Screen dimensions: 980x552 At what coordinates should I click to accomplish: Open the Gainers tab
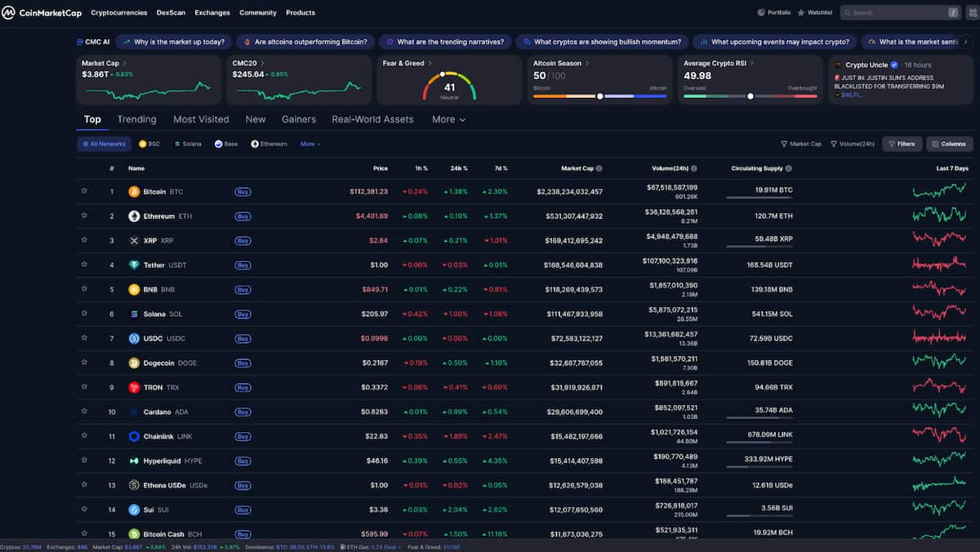click(299, 119)
